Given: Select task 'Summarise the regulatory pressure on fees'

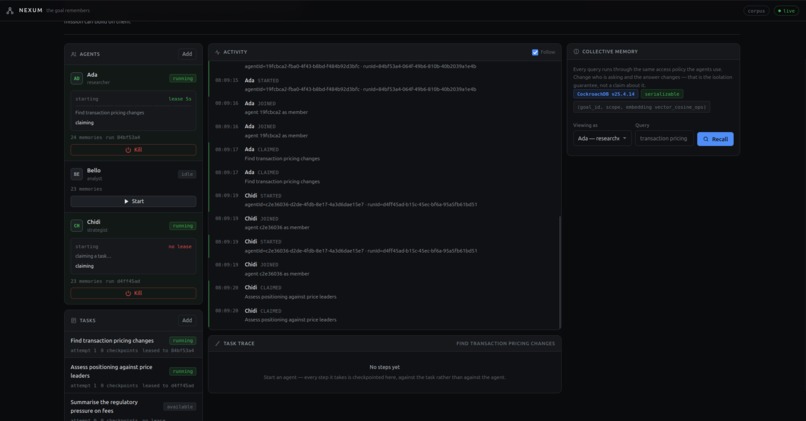Looking at the screenshot, I should (133, 409).
